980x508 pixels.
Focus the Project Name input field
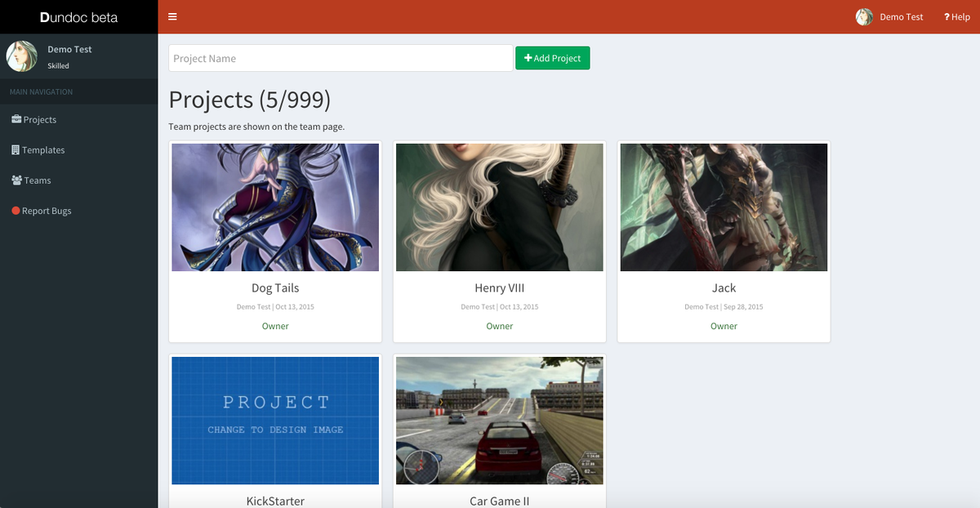click(x=341, y=58)
